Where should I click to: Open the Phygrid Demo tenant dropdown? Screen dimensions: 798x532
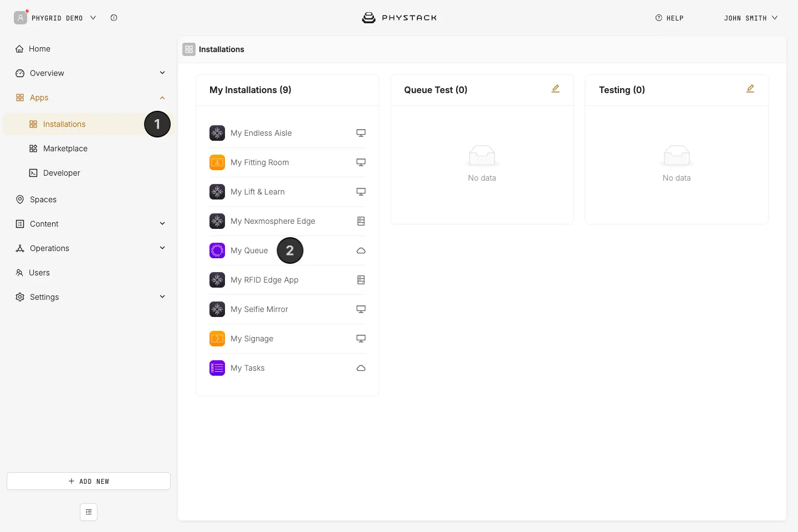(55, 18)
